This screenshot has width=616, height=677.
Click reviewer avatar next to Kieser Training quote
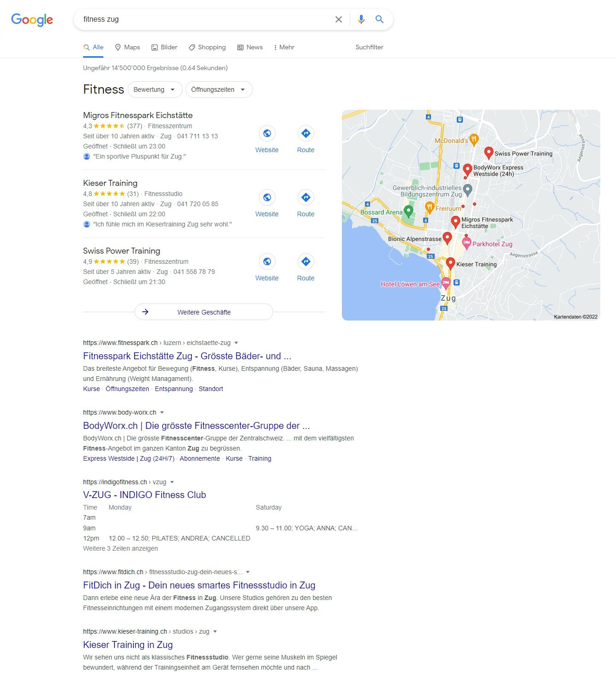87,224
